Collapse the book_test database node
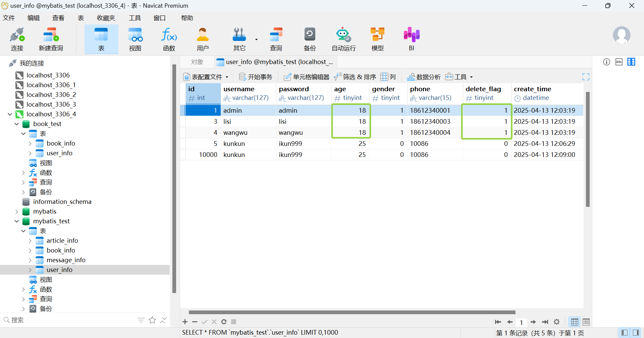The image size is (644, 338). [17, 124]
